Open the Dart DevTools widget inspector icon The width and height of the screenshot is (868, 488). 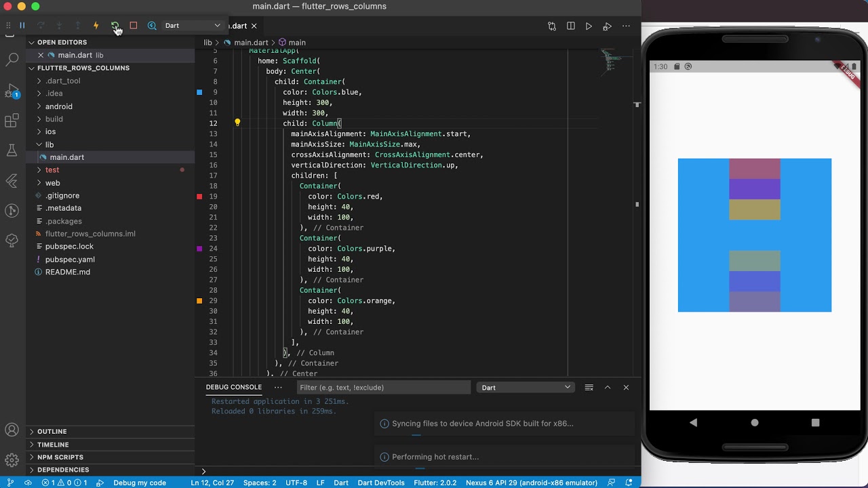click(152, 26)
